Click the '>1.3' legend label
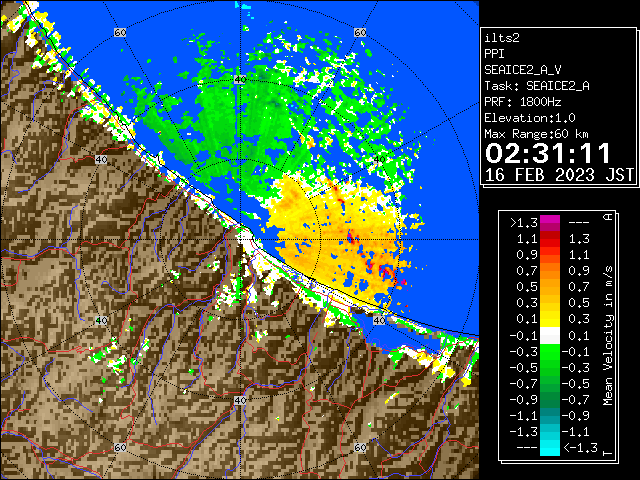Viewport: 640px width, 480px height. (524, 223)
